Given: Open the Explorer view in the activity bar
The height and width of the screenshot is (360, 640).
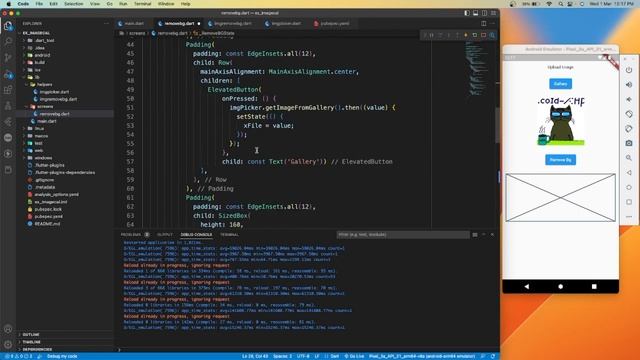Looking at the screenshot, I should [x=8, y=26].
